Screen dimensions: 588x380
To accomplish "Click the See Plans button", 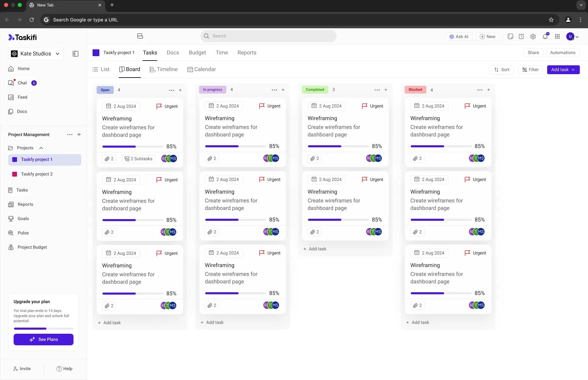I will tap(44, 339).
